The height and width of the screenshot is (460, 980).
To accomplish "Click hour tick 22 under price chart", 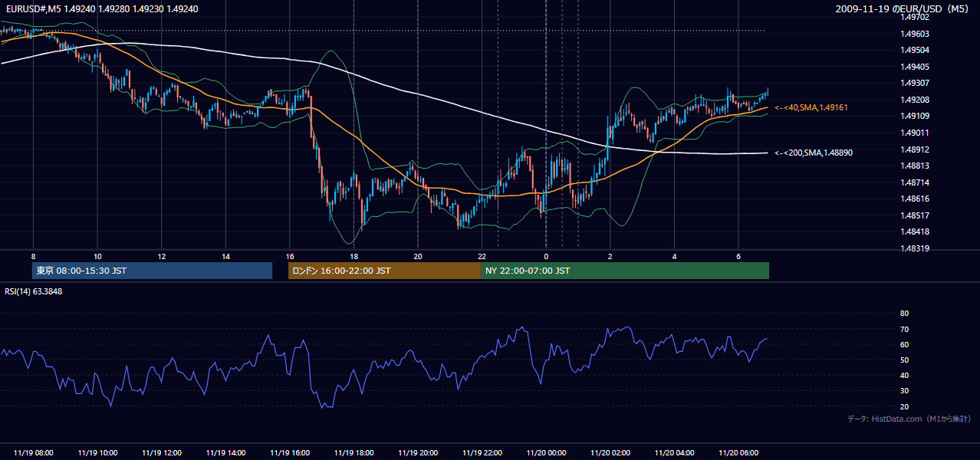I will tap(482, 256).
